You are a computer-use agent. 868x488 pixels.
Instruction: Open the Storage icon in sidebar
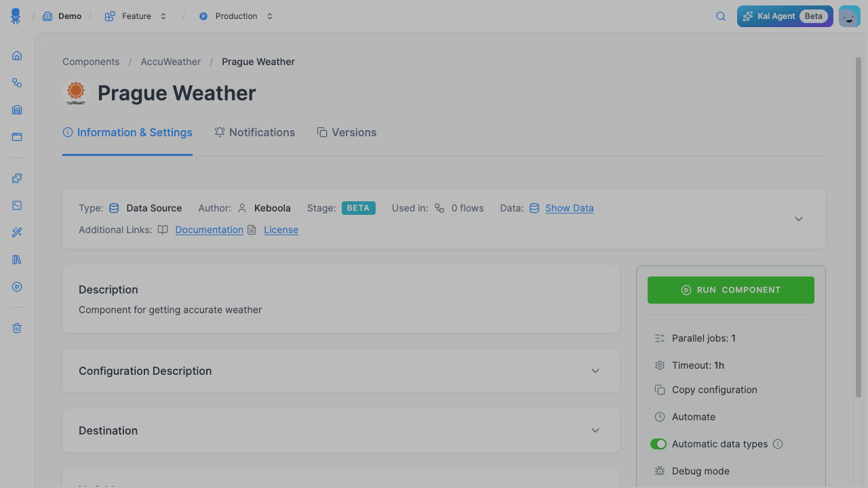[17, 110]
